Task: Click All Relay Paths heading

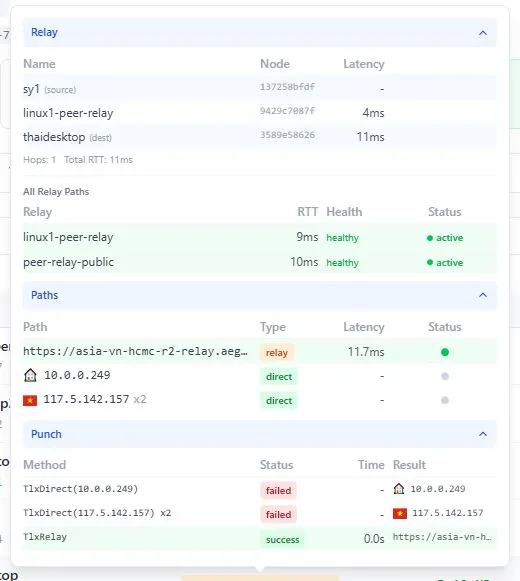Action: pos(56,192)
